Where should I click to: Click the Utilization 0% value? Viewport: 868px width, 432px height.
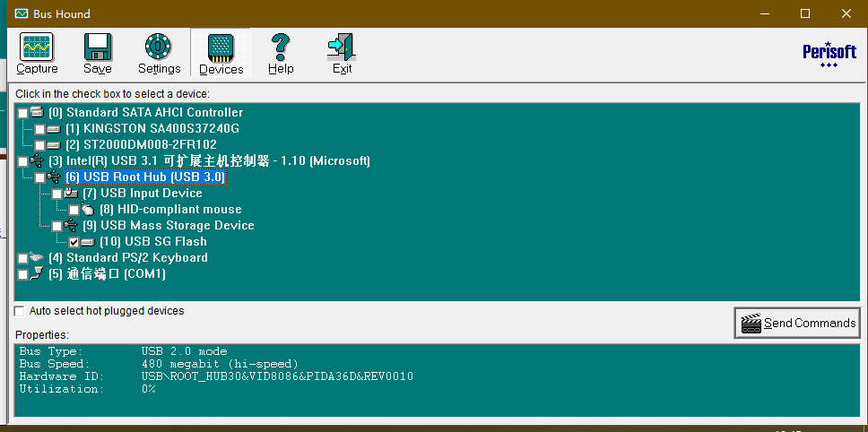coord(148,389)
